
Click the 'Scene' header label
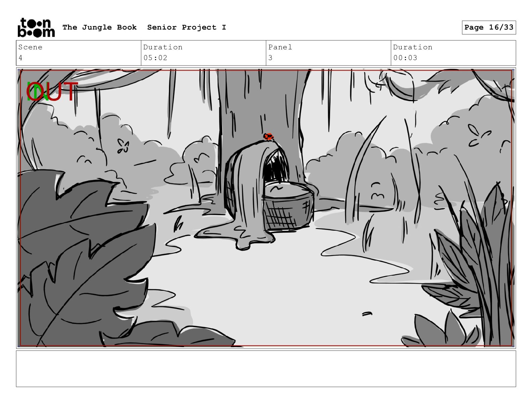[x=30, y=47]
